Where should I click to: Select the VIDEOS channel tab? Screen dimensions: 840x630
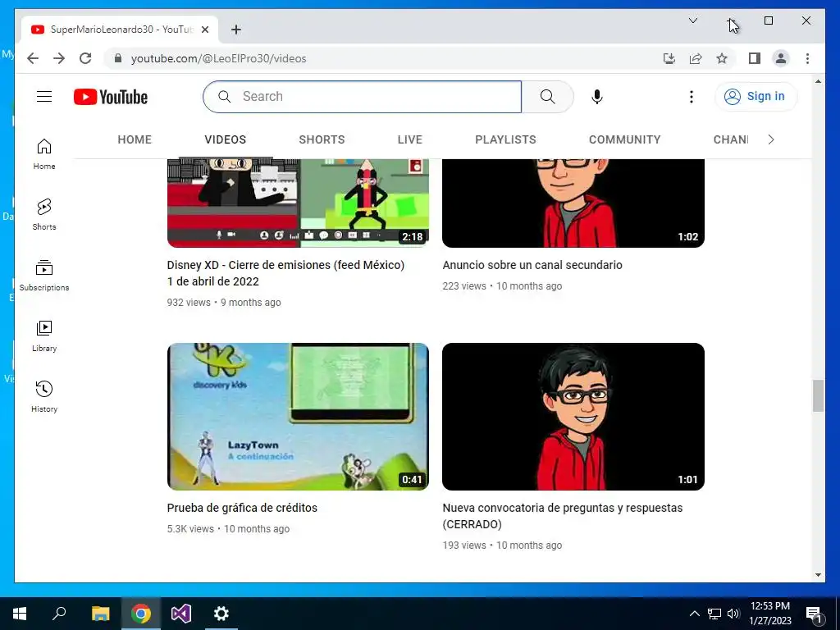(x=225, y=139)
